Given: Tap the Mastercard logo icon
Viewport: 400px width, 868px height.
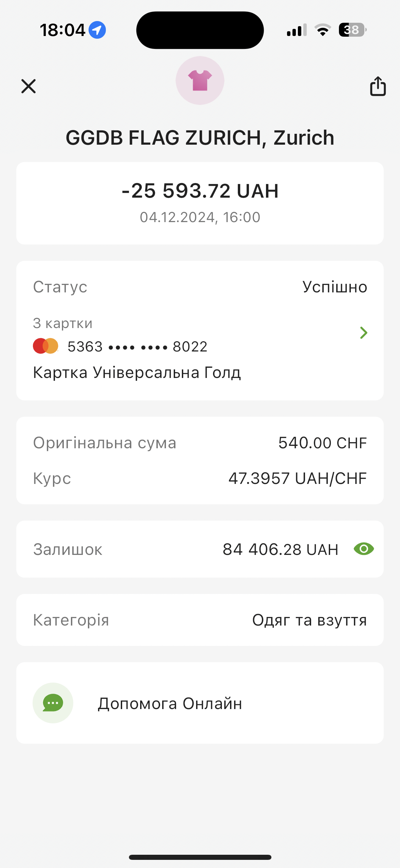Looking at the screenshot, I should click(45, 346).
